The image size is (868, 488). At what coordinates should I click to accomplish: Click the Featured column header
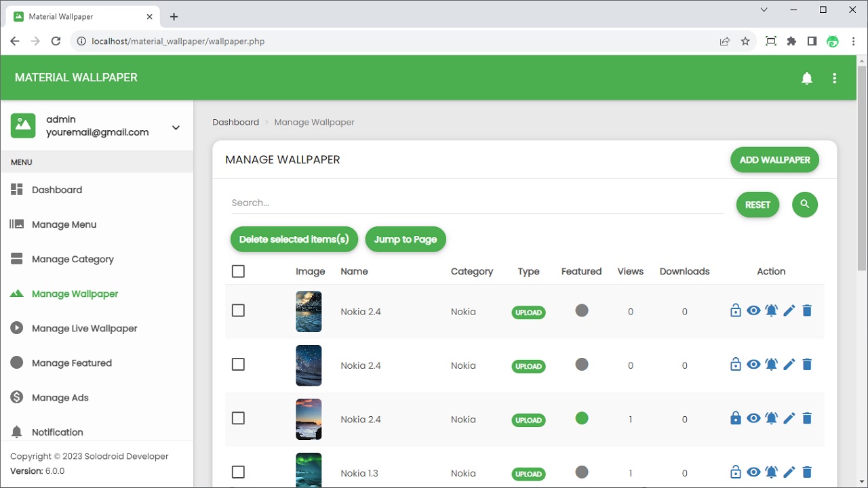(581, 271)
